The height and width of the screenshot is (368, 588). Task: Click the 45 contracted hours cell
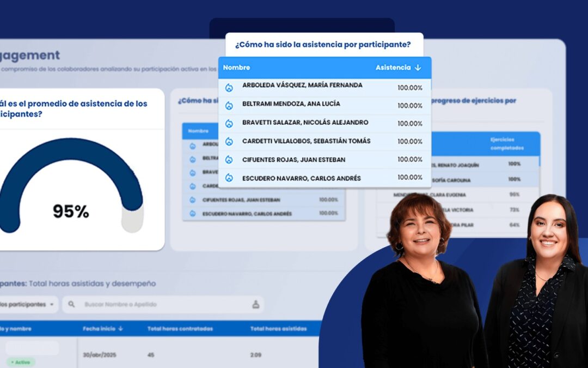151,355
